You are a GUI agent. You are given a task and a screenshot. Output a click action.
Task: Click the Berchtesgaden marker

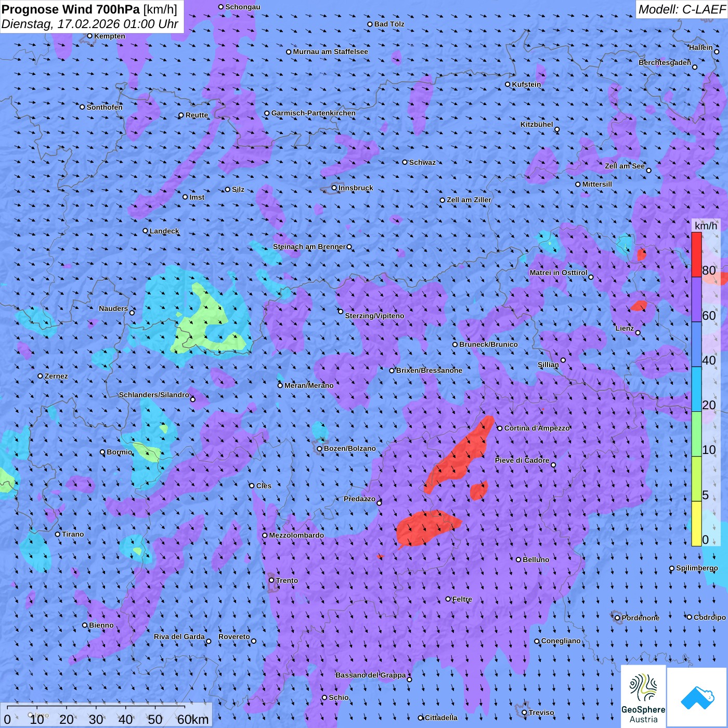[x=695, y=67]
